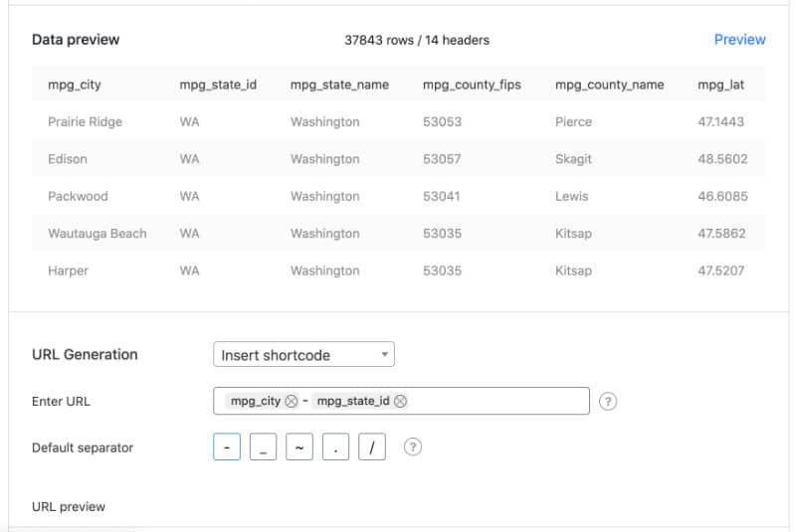Screen dimensions: 796x532
Task: Click the mpg_state_name column header
Action: [x=339, y=85]
